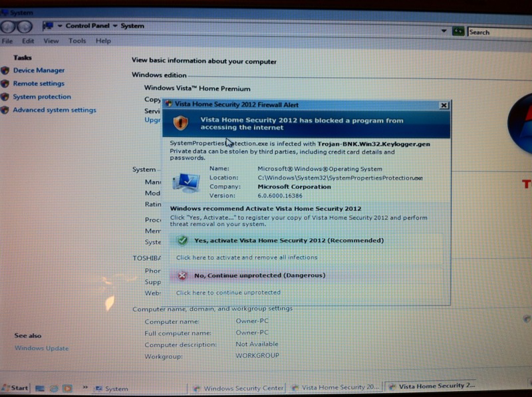Click version 6.0.6000.16386 value

(x=280, y=196)
